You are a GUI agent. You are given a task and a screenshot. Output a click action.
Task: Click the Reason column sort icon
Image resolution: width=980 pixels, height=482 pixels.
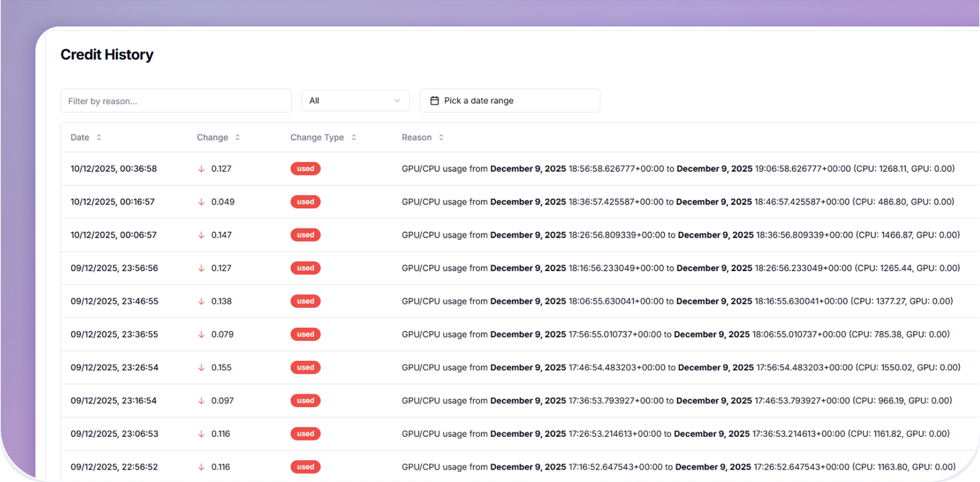(441, 137)
